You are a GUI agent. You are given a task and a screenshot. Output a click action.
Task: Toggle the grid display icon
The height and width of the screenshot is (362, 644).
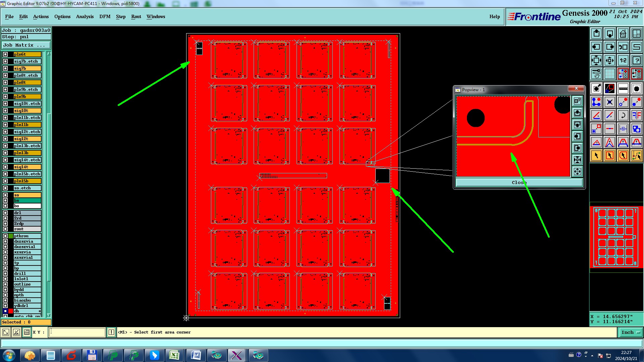click(x=609, y=74)
